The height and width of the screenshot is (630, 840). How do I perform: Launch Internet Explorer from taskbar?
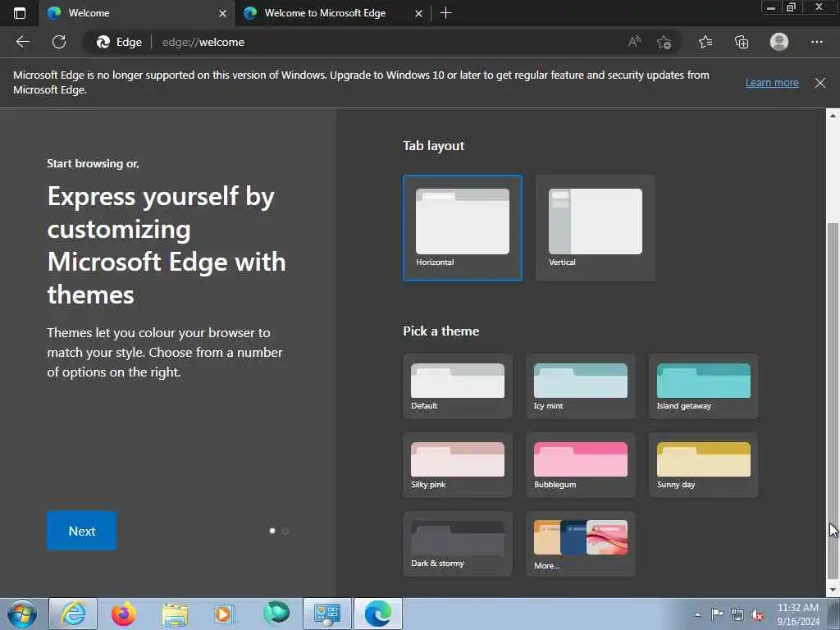(x=73, y=614)
